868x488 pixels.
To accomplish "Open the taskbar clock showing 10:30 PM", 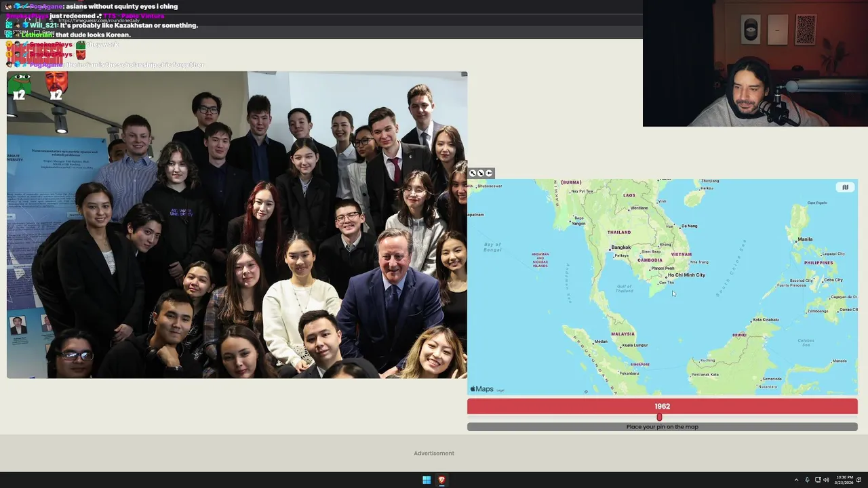I will pos(845,480).
